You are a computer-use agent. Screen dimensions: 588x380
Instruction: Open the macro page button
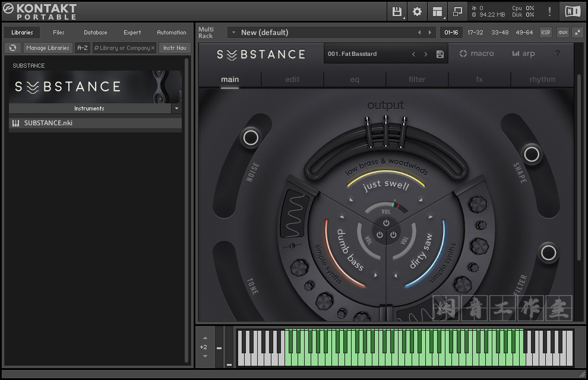[x=476, y=53]
